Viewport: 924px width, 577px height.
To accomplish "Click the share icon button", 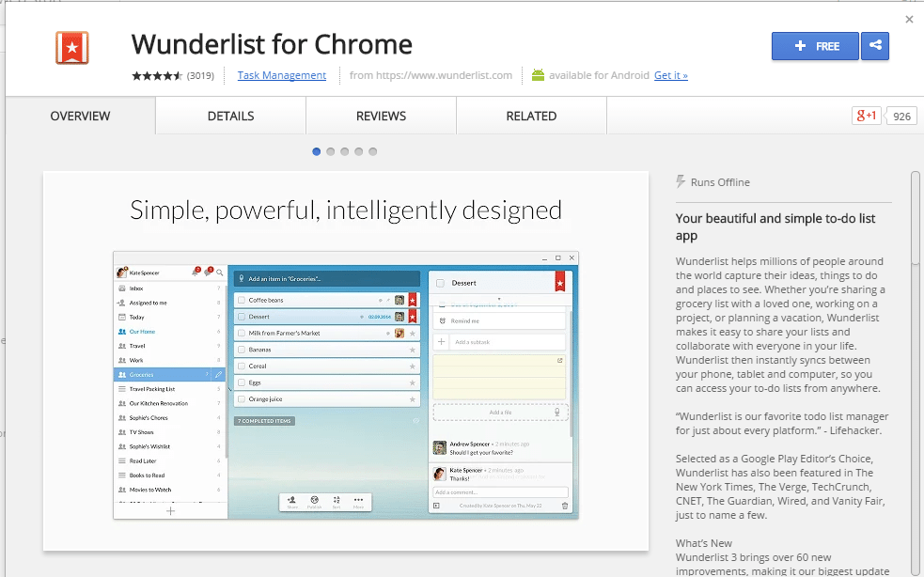I will [x=875, y=46].
